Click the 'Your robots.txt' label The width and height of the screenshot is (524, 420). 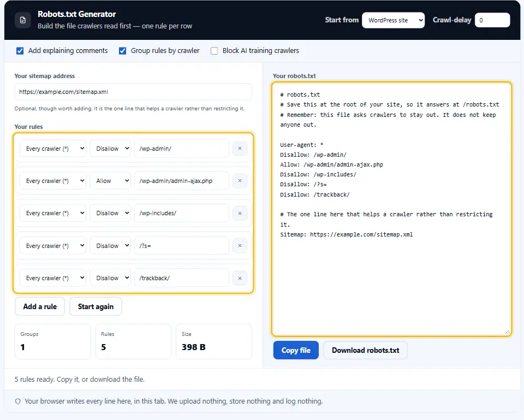[x=294, y=76]
